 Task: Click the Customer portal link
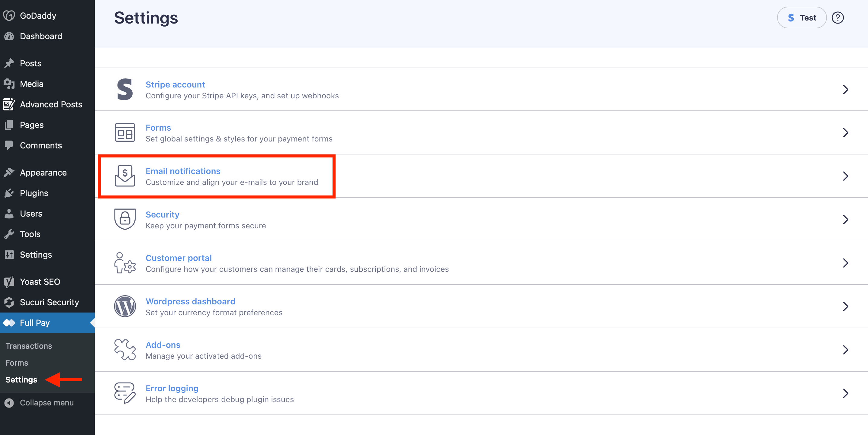pos(178,258)
